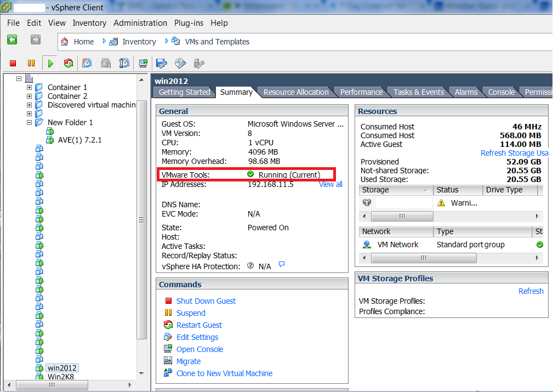The height and width of the screenshot is (392, 553).
Task: Reset the VM using the refresh icon
Action: click(68, 63)
